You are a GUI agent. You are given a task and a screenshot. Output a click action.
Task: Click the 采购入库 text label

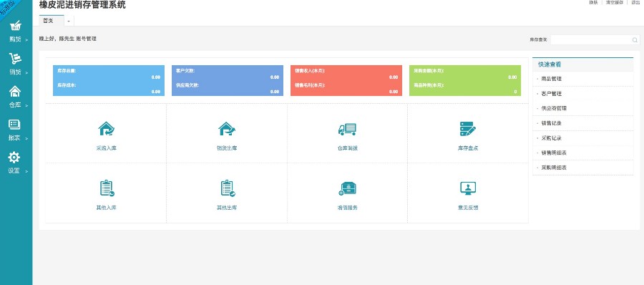pos(107,148)
